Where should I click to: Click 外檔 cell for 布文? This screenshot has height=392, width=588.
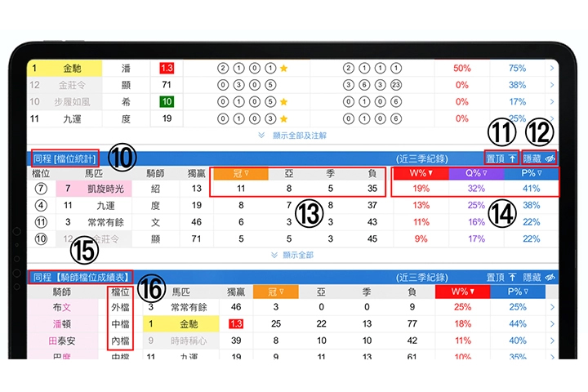[120, 307]
